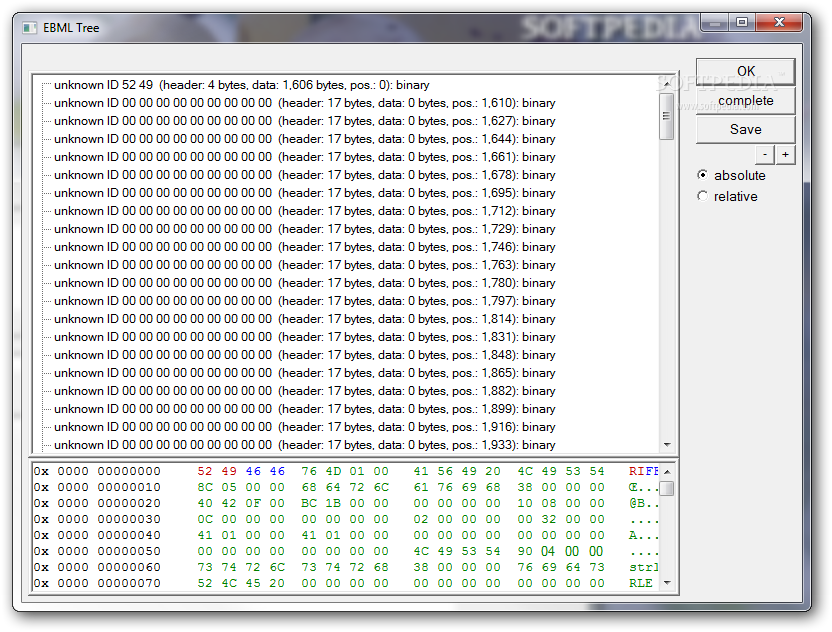
Task: Click the plus button below Save
Action: [x=785, y=155]
